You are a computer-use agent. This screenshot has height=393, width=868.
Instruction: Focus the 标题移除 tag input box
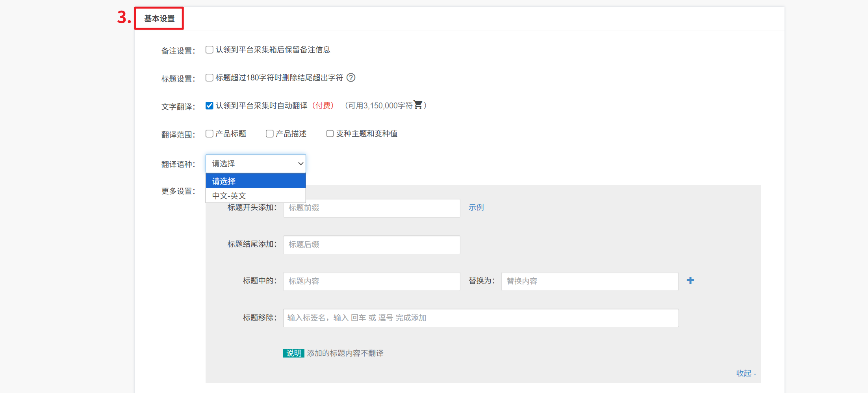[x=480, y=318]
